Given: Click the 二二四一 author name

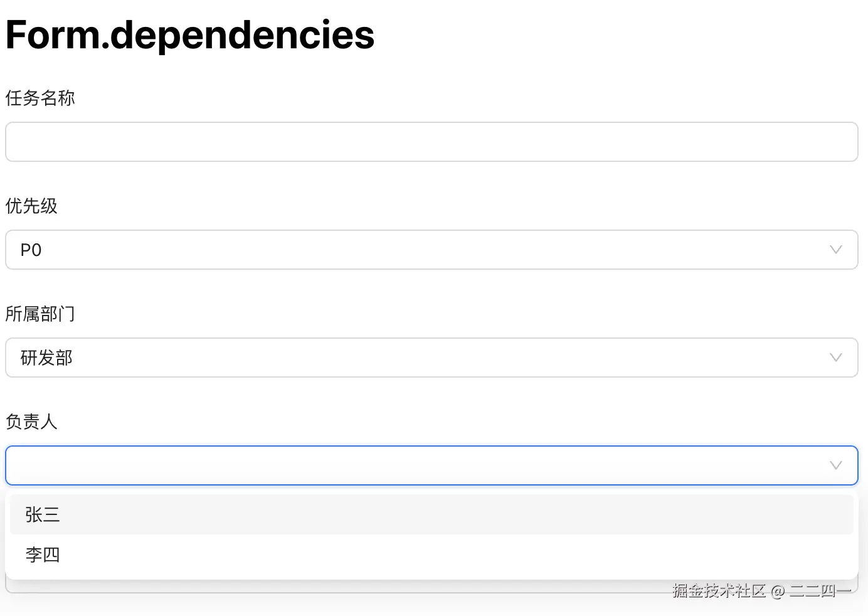Looking at the screenshot, I should tap(820, 591).
